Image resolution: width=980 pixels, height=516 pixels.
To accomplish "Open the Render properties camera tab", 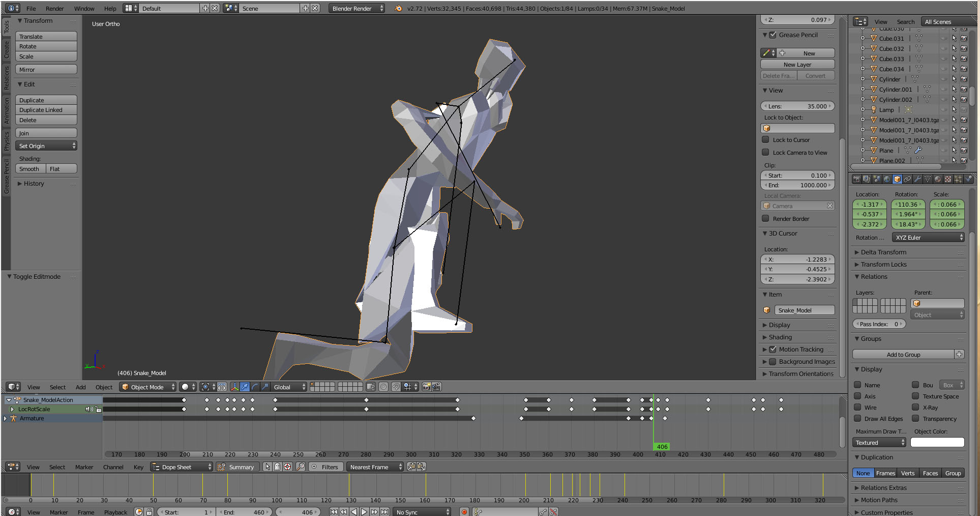I will click(857, 179).
